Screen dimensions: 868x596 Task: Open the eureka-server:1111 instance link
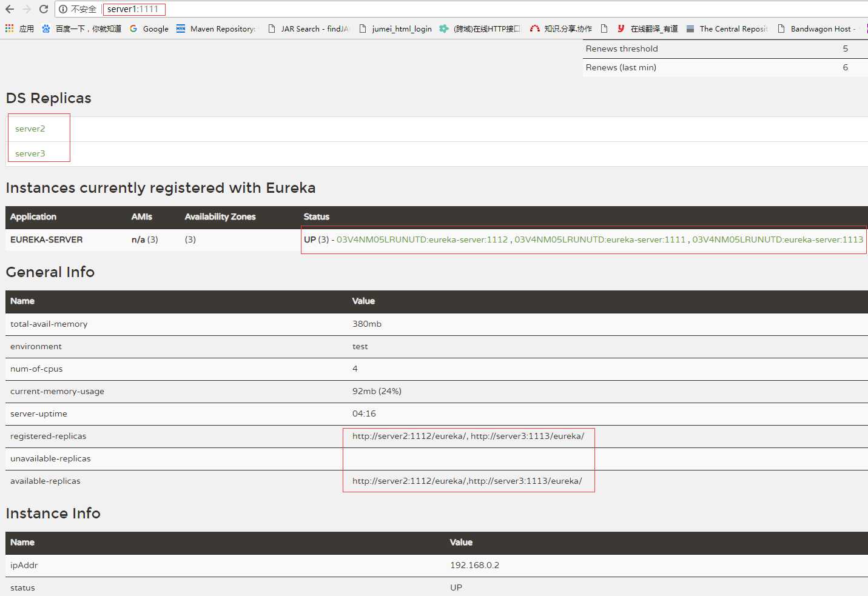click(600, 239)
